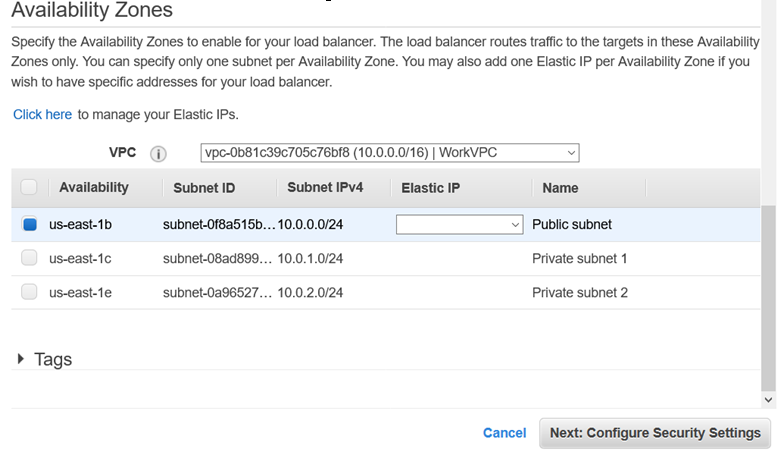This screenshot has height=453, width=777.
Task: Enable the us-east-1c availability zone checkbox
Action: pyautogui.click(x=29, y=258)
